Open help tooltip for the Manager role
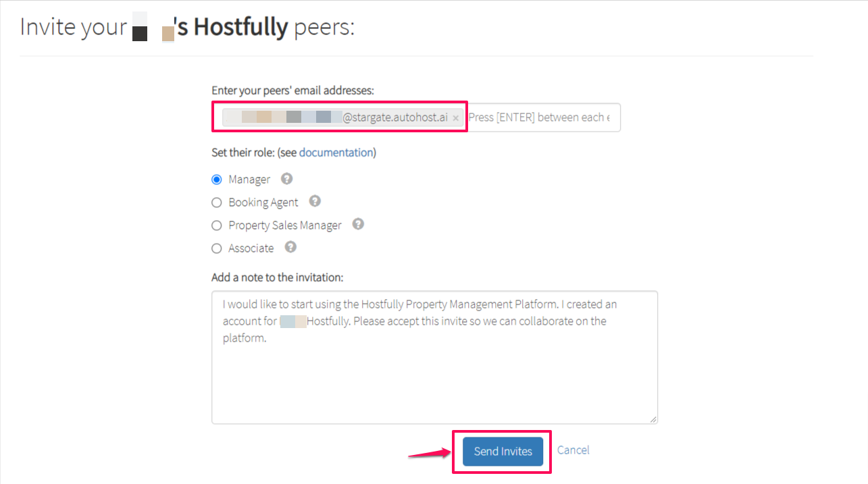868x484 pixels. click(286, 179)
